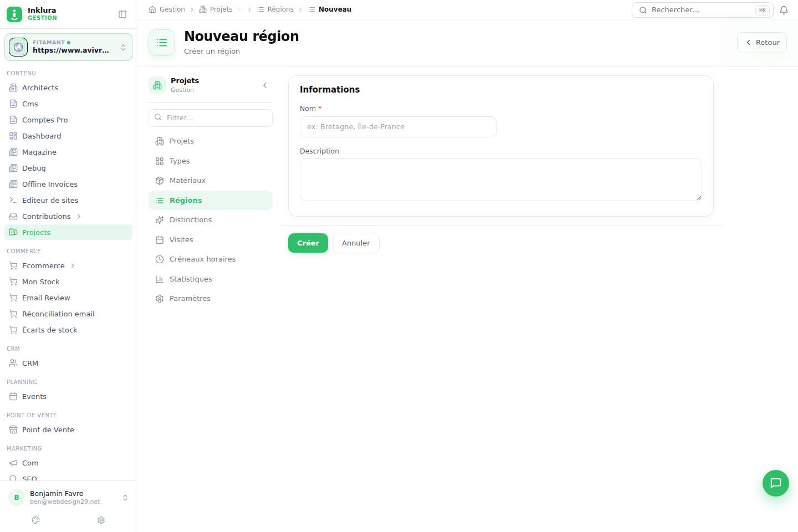The height and width of the screenshot is (532, 798).
Task: Click the Créneaux horaires clock icon
Action: click(160, 259)
